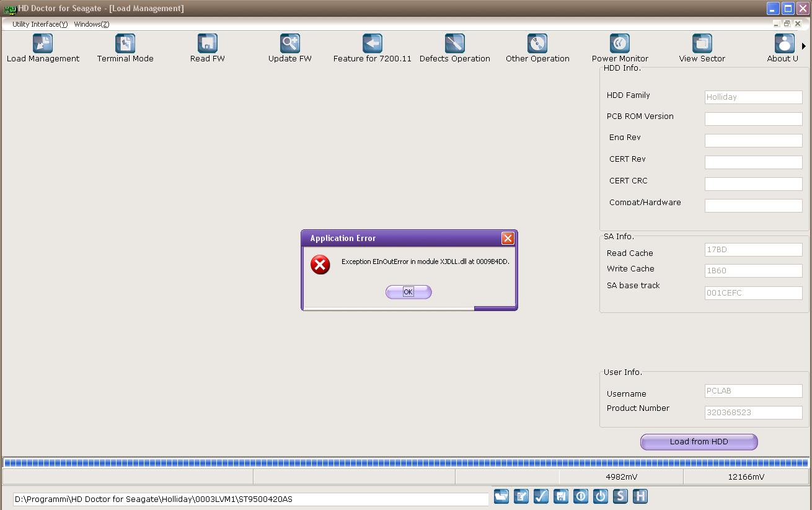812x510 pixels.
Task: Close the Application Error dialog
Action: click(x=508, y=238)
